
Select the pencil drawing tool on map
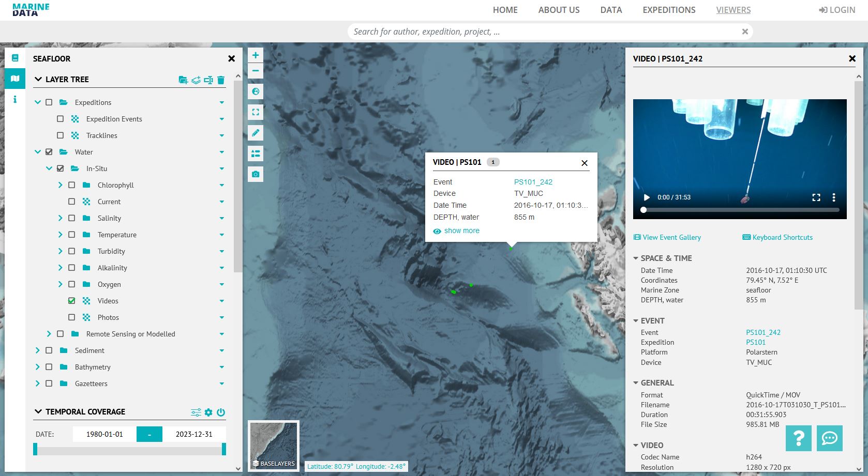[255, 133]
